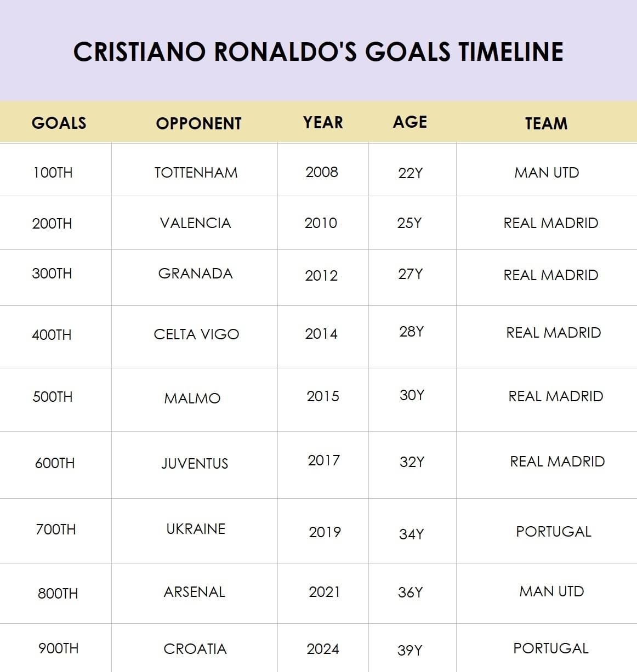Select the year 2019 cell

325,532
